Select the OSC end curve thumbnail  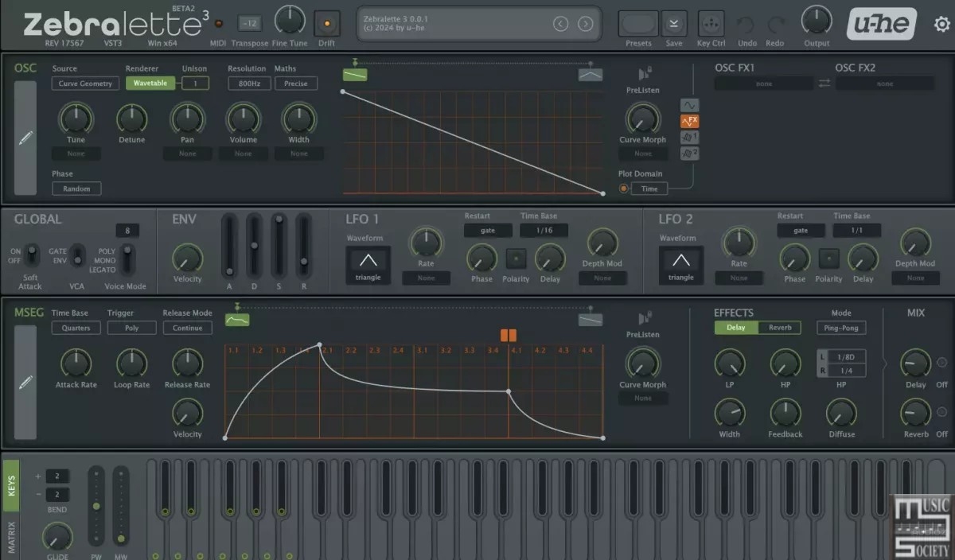click(591, 74)
